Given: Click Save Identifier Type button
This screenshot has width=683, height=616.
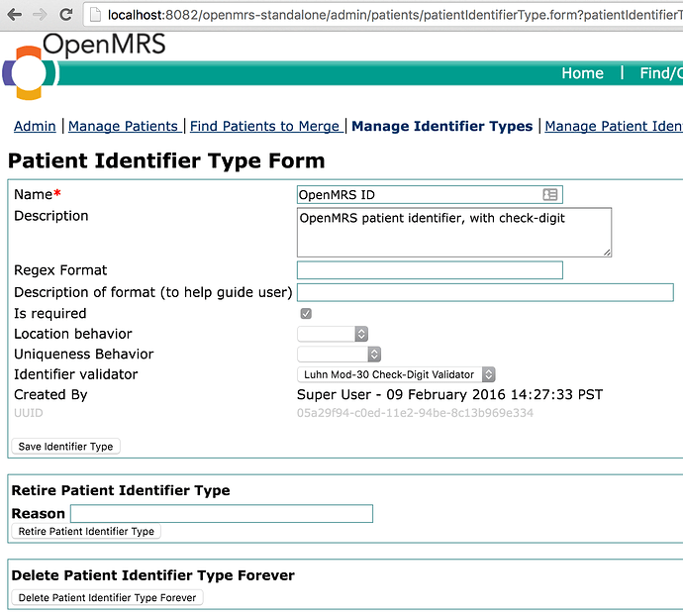Looking at the screenshot, I should point(65,447).
